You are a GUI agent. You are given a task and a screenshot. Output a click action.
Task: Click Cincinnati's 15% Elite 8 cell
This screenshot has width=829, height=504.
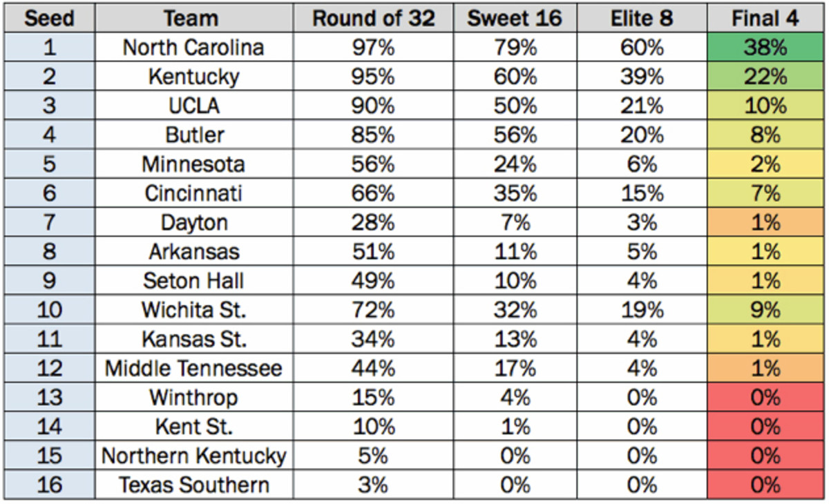(x=642, y=193)
